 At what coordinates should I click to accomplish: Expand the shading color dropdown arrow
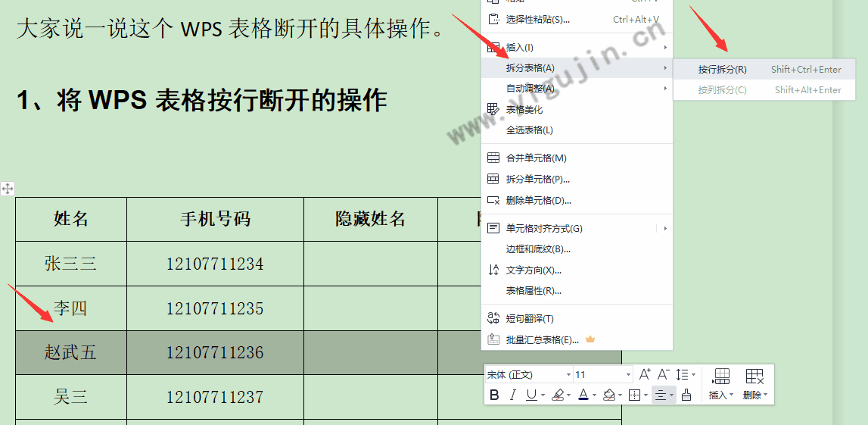click(620, 395)
